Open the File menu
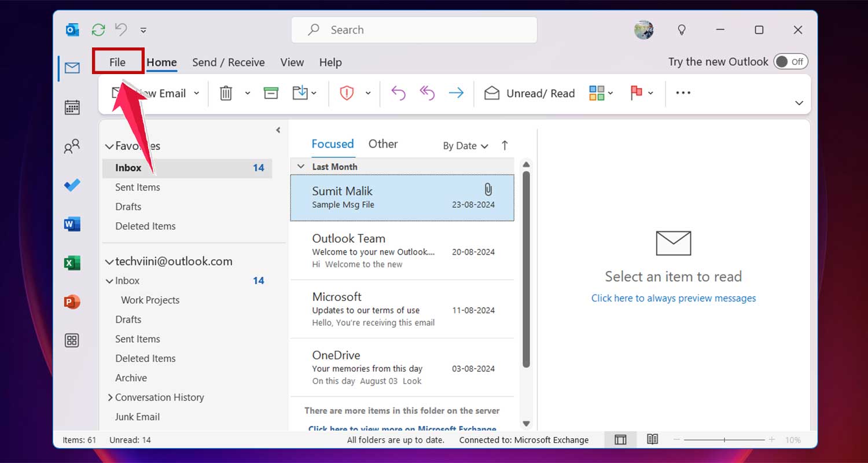The width and height of the screenshot is (868, 463). [x=117, y=62]
